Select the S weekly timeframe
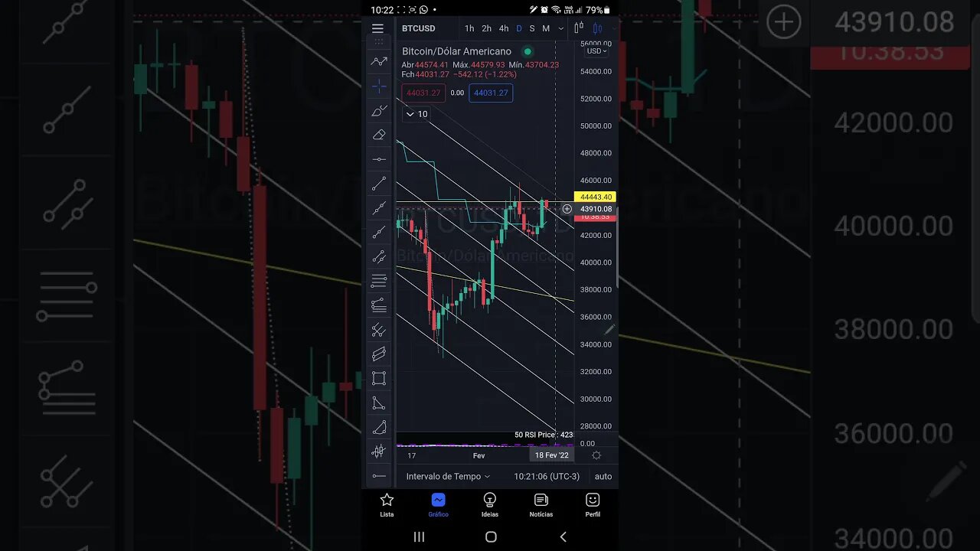980x551 pixels. click(x=531, y=28)
